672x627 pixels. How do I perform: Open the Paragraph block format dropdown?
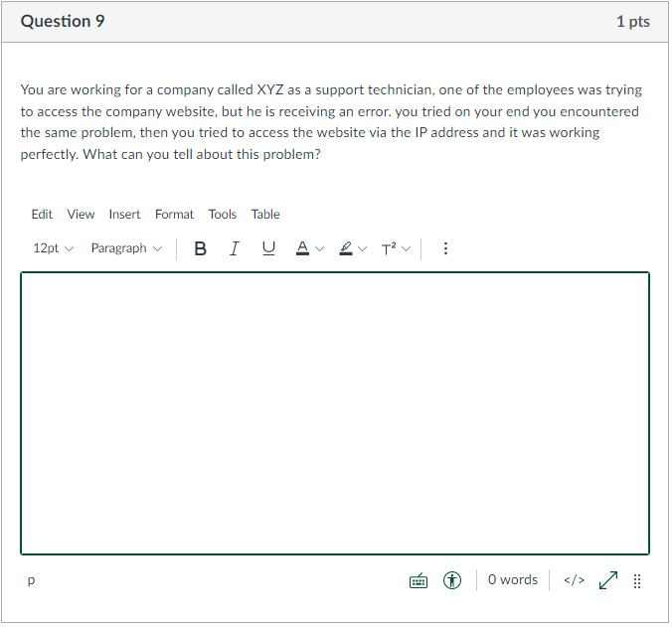point(126,248)
